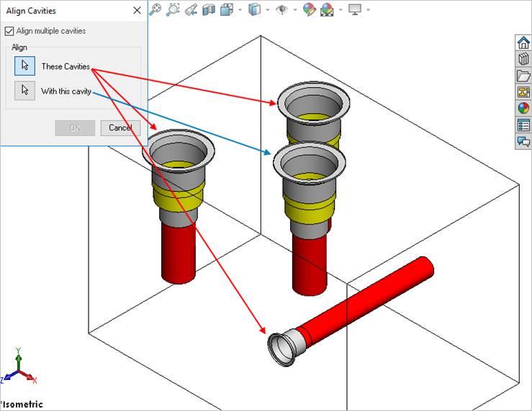This screenshot has width=532, height=411.
Task: Open the View Palette task pane icon
Action: tap(523, 92)
